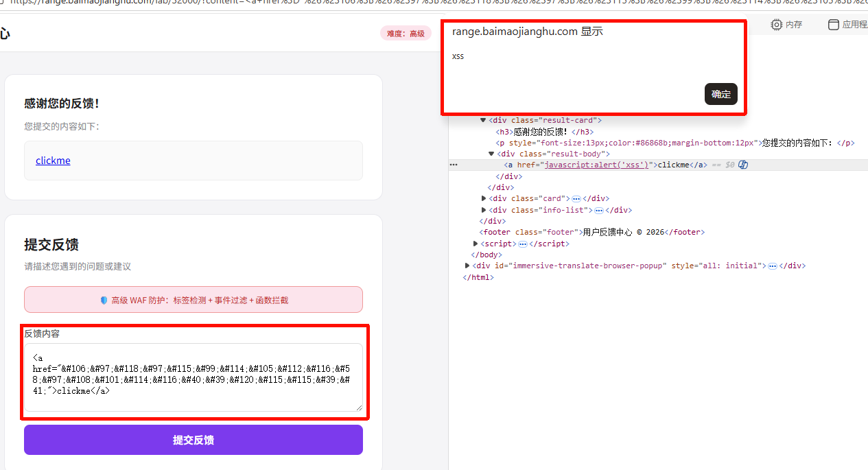Click the javascript:alert('xss') href value
This screenshot has width=868, height=470.
coord(596,165)
